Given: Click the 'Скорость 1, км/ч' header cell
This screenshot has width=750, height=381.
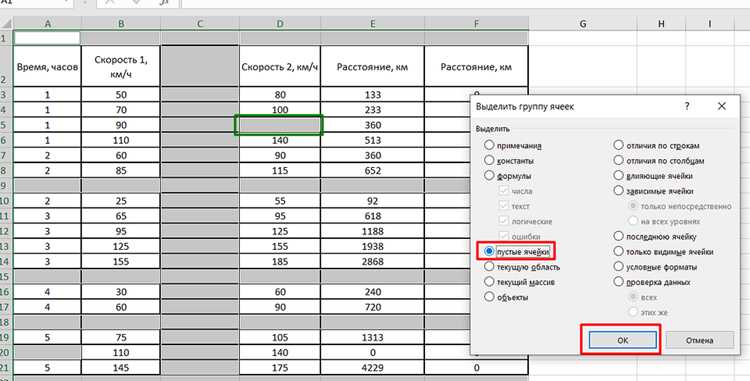Looking at the screenshot, I should pyautogui.click(x=121, y=66).
